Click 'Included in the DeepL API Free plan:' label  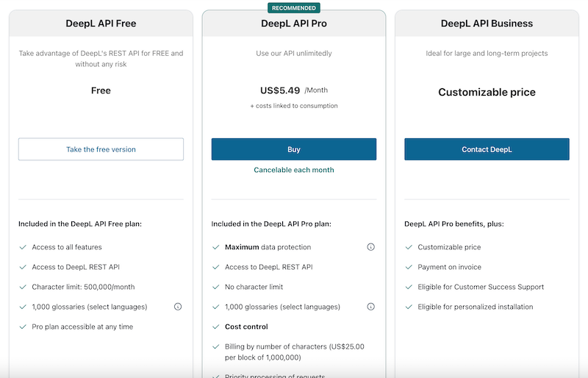[x=80, y=224]
